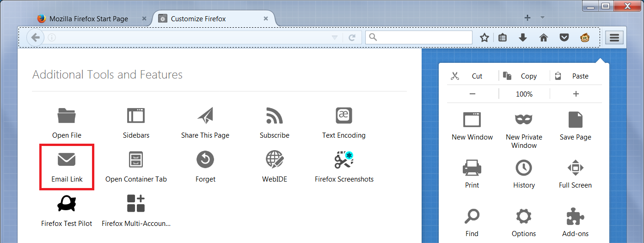
Task: Click the site info icon in URL bar
Action: coord(51,37)
